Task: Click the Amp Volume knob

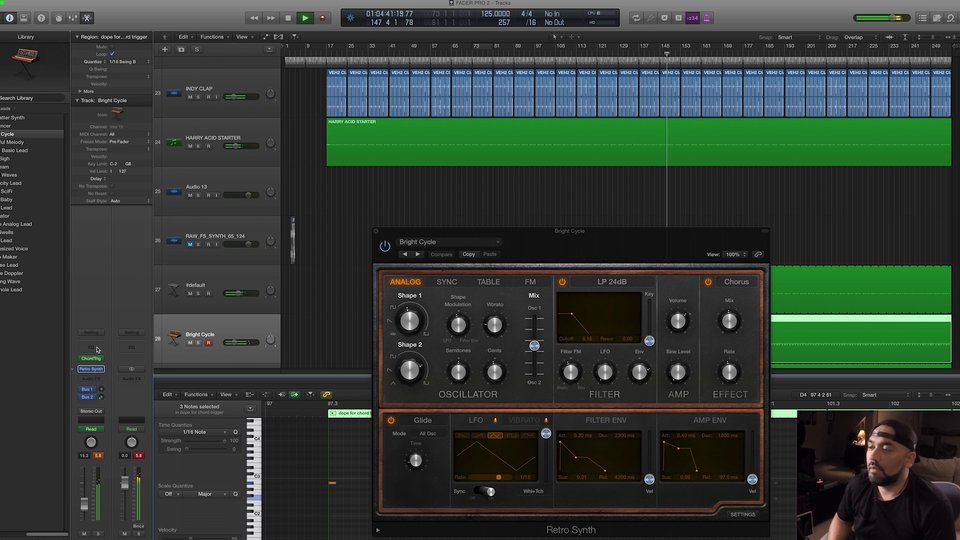Action: coord(677,321)
